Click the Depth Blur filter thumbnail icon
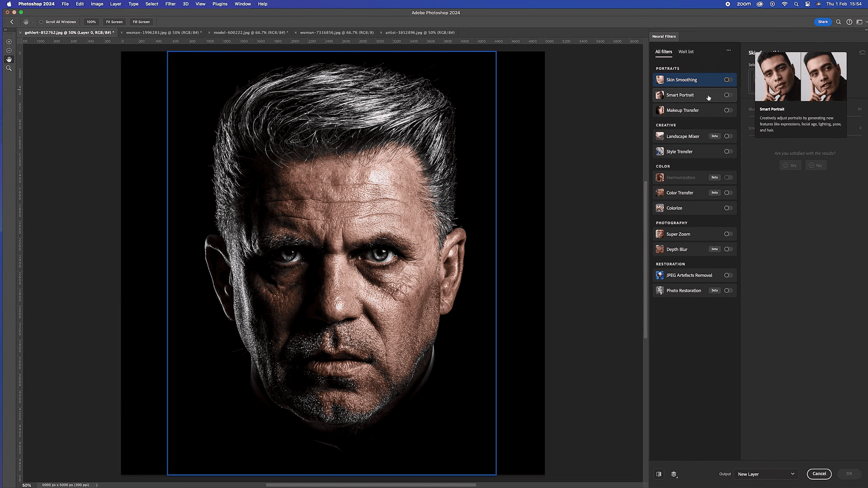868x488 pixels. pyautogui.click(x=660, y=249)
